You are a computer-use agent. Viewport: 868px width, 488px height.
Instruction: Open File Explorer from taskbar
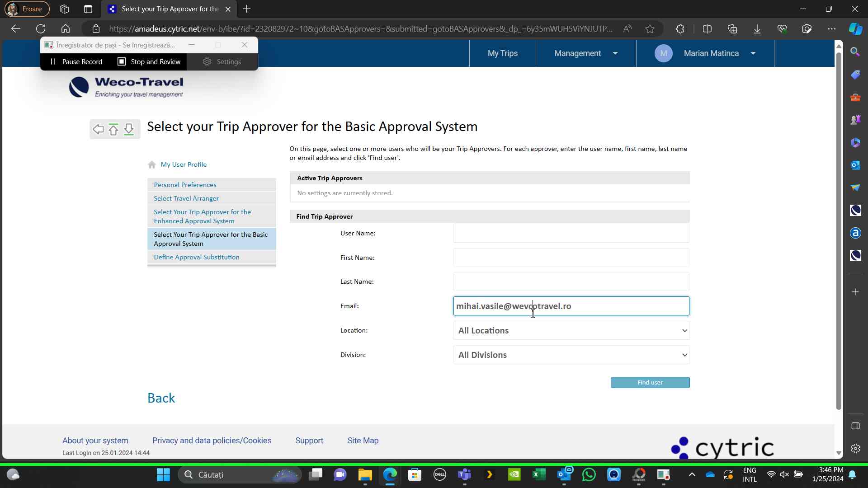(x=365, y=475)
